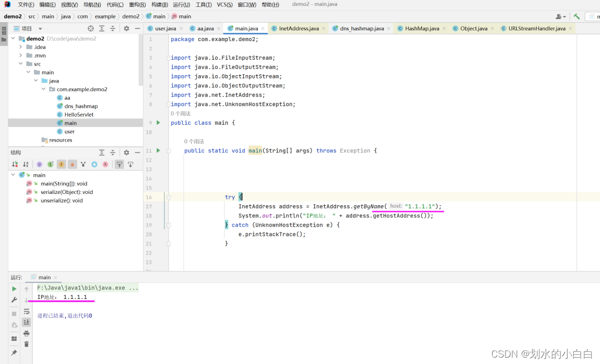Close the InetAddress.java editor tab
The height and width of the screenshot is (364, 600).
[323, 29]
